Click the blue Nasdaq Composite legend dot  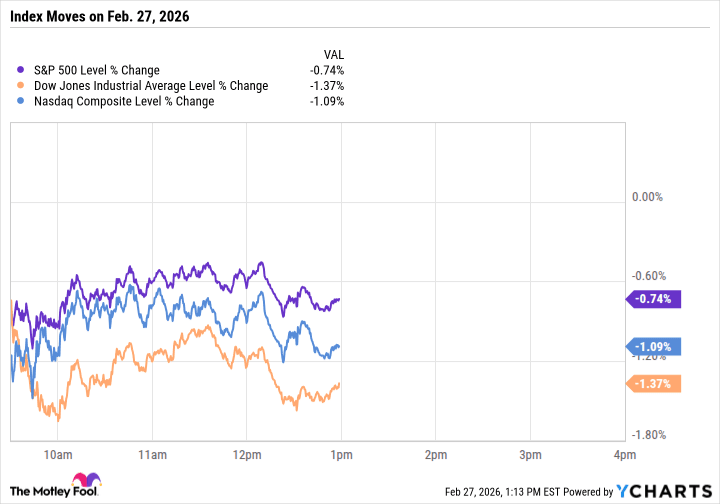pos(23,101)
